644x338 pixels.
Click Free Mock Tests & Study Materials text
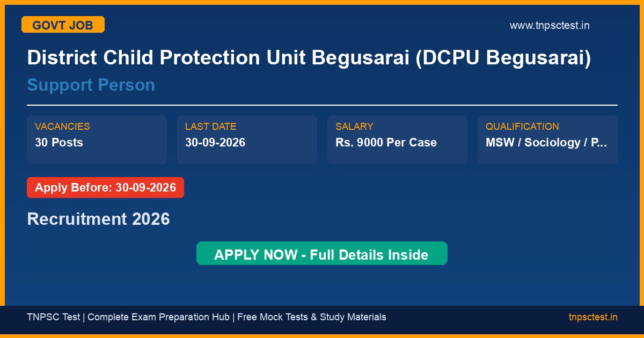coord(312,317)
